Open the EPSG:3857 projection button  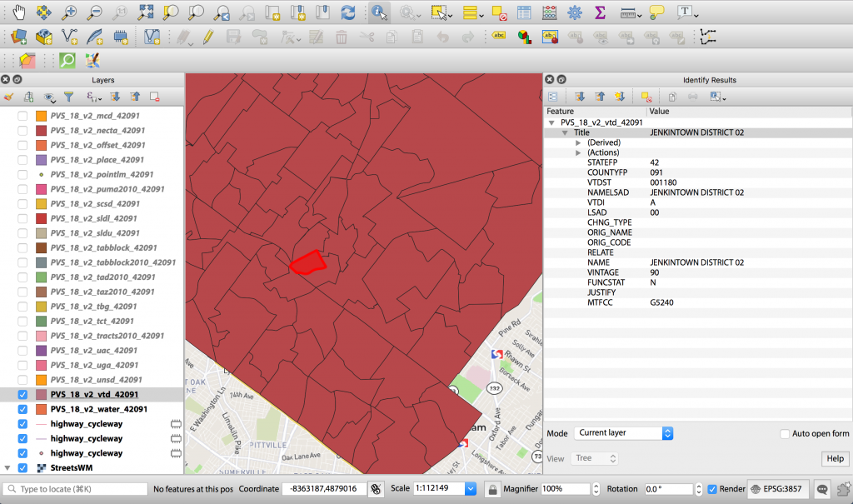click(777, 489)
